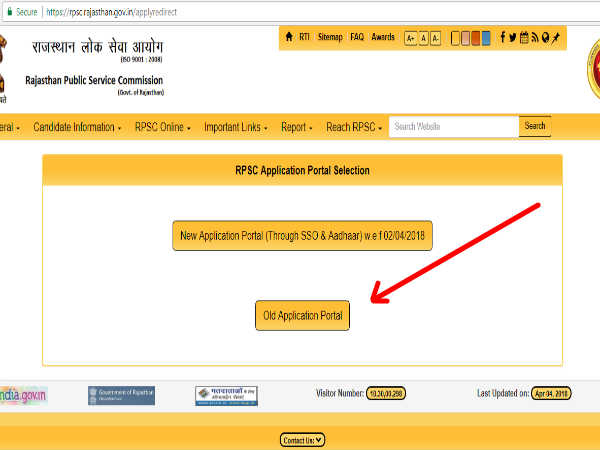Image resolution: width=600 pixels, height=450 pixels.
Task: Open the Awards link
Action: tap(383, 37)
